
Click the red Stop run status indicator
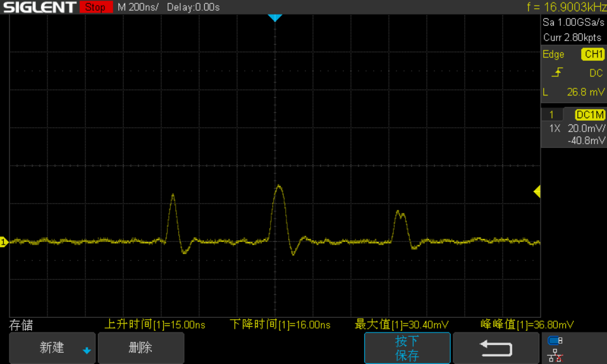[95, 7]
